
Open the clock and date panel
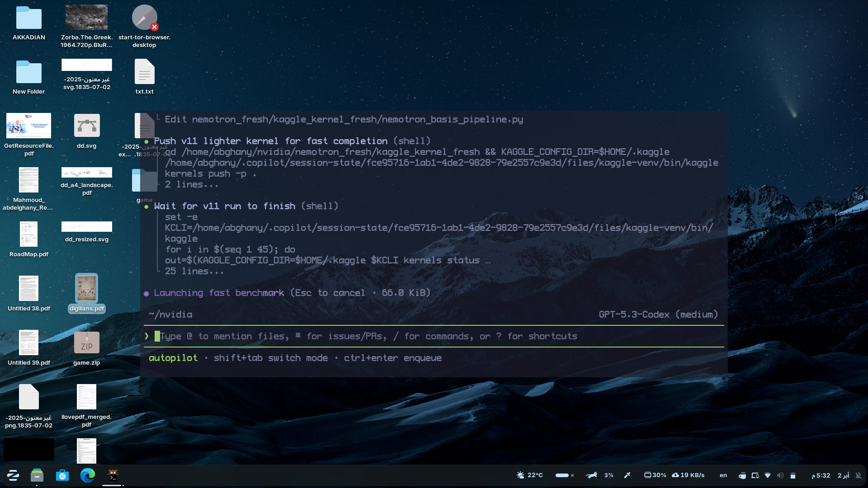[830, 475]
